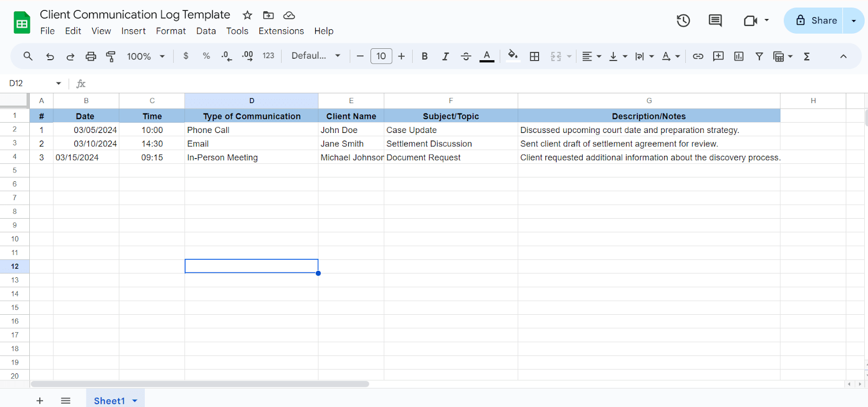Toggle strikethrough formatting
Screen dimensions: 868x407
pyautogui.click(x=465, y=56)
